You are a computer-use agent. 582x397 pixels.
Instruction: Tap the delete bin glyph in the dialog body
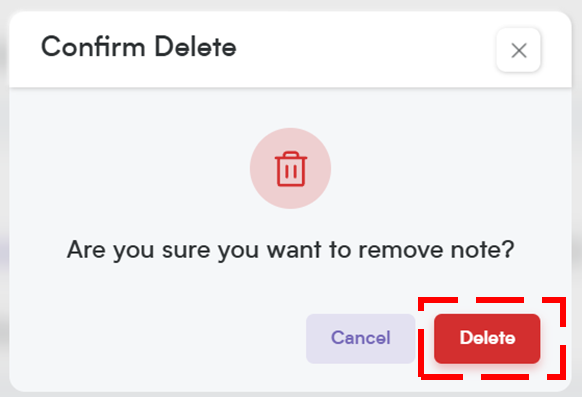click(x=291, y=169)
